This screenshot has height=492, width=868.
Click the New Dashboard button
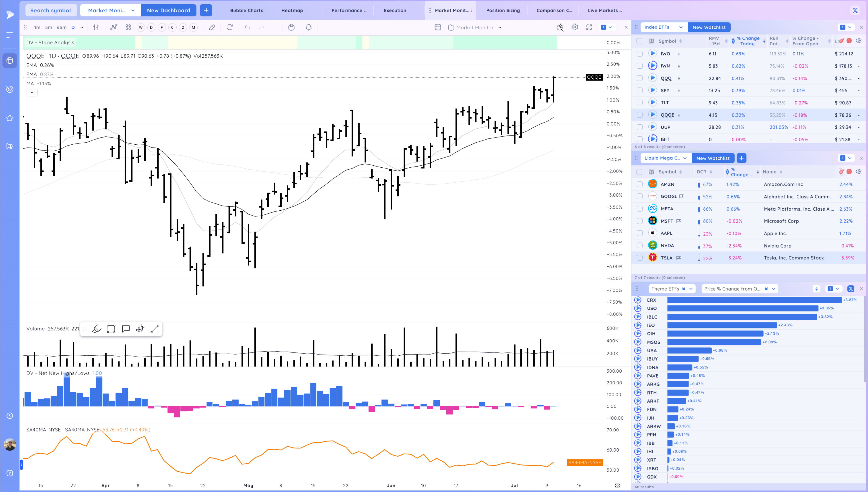168,10
